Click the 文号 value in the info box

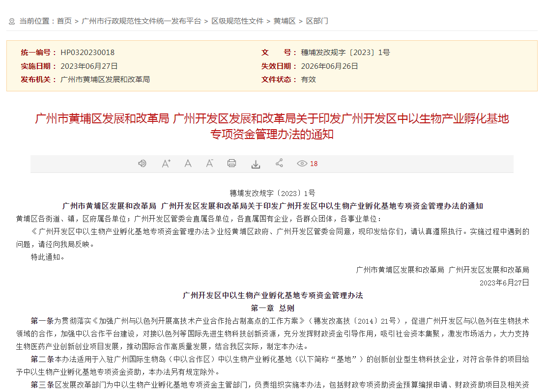345,53
